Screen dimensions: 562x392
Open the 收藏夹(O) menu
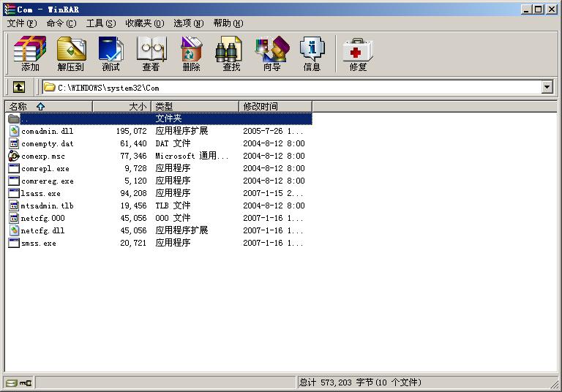click(144, 23)
